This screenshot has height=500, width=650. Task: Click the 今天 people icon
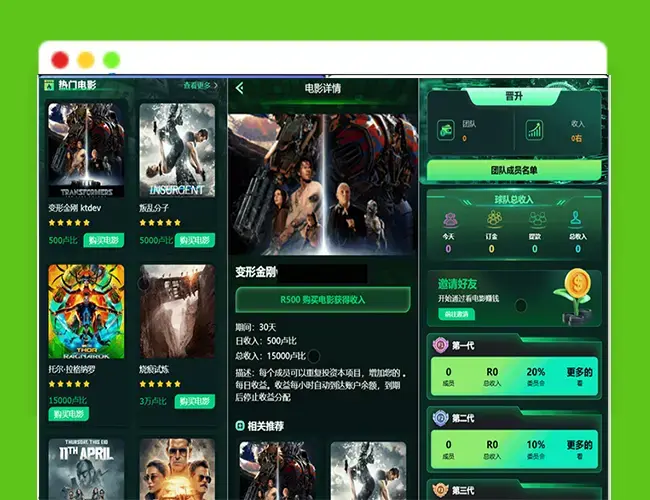click(450, 219)
